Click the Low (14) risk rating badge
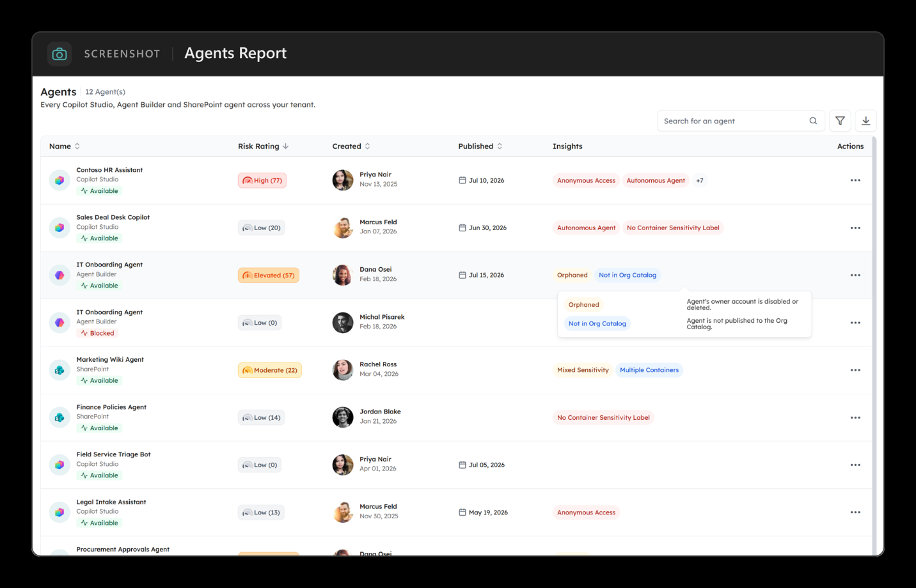 (x=262, y=417)
